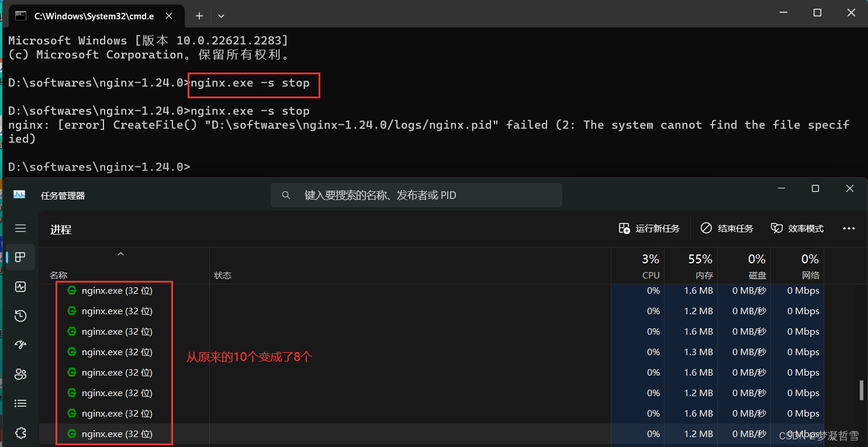Minimize the cmd terminal window
Screen dimensions: 868x447
tap(783, 13)
